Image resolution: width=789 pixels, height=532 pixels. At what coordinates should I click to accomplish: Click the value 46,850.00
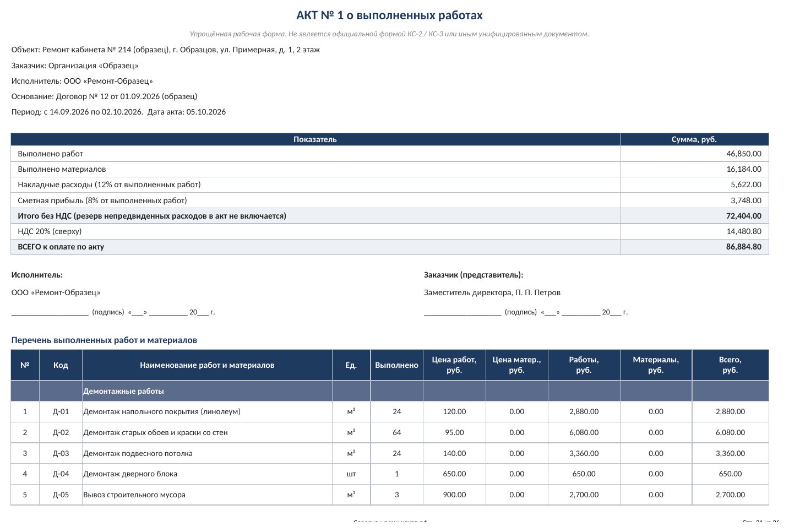(x=744, y=154)
